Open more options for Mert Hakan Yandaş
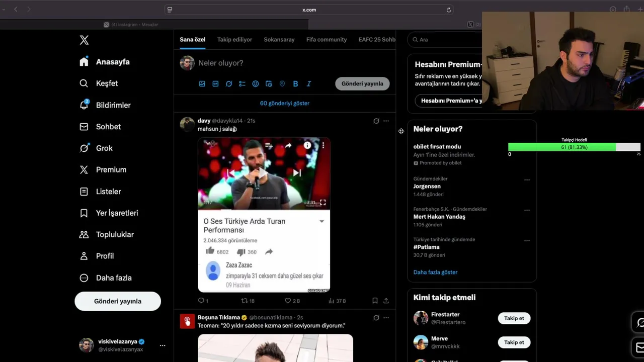The height and width of the screenshot is (362, 644). click(x=527, y=210)
